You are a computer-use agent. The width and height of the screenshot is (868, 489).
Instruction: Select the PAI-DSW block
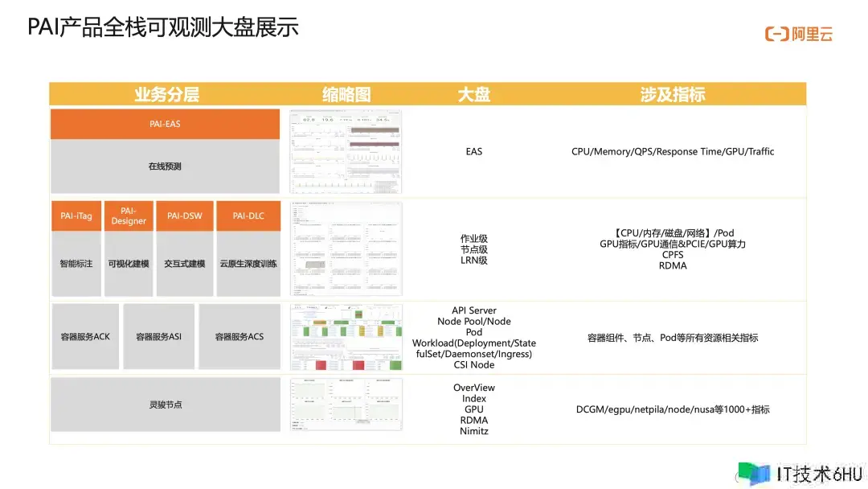[x=185, y=216]
